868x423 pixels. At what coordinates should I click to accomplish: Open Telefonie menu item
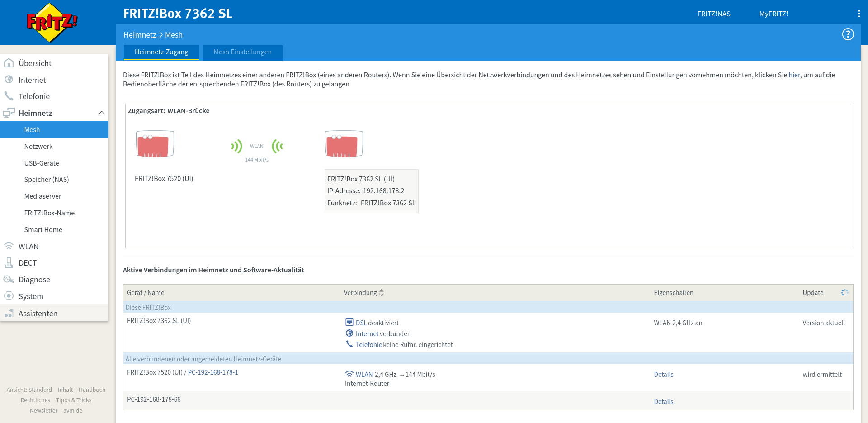pyautogui.click(x=54, y=96)
